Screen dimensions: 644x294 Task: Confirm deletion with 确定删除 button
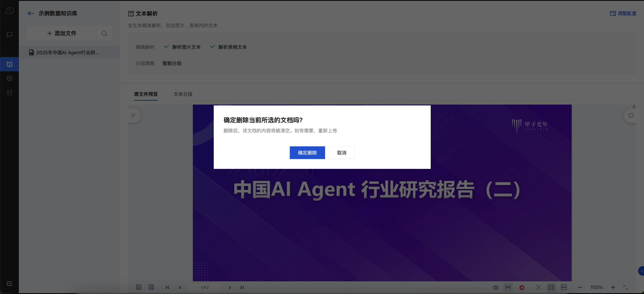307,153
